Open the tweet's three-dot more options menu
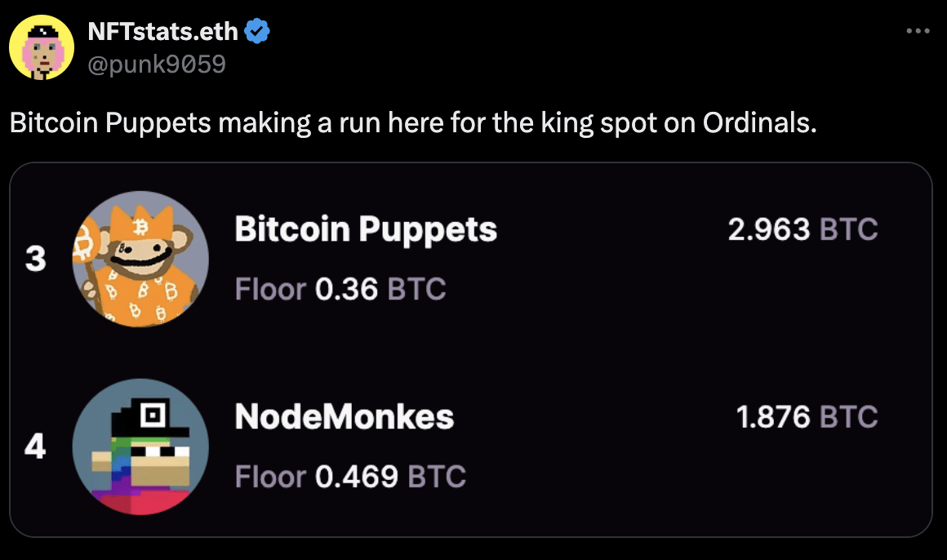The width and height of the screenshot is (947, 560). click(918, 31)
